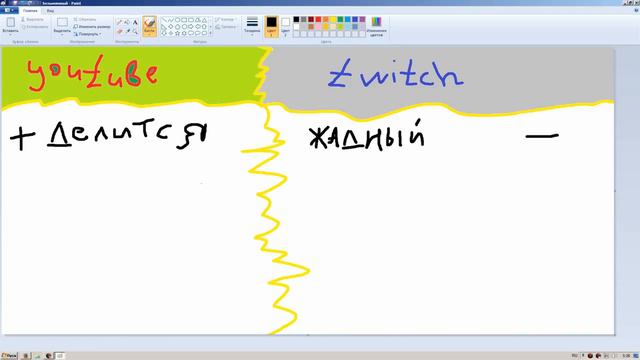Choose the Oval shape in gallery
Image resolution: width=640 pixels, height=360 pixels.
pyautogui.click(x=178, y=20)
